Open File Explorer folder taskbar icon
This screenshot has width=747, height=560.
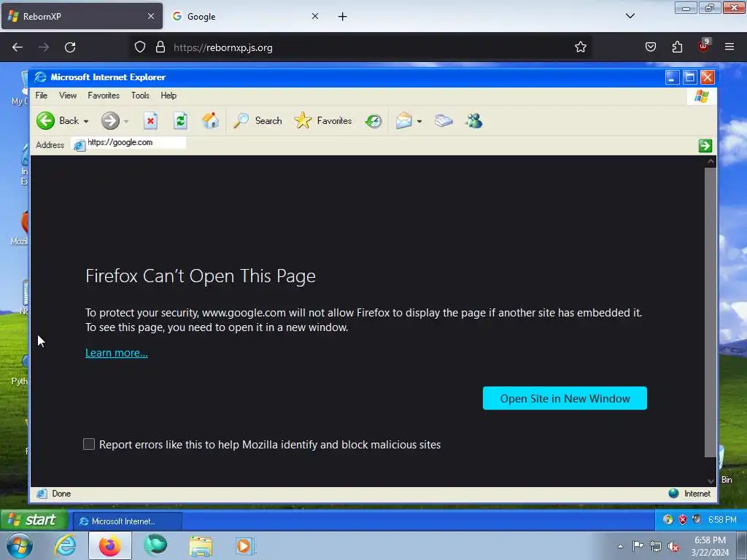(201, 546)
